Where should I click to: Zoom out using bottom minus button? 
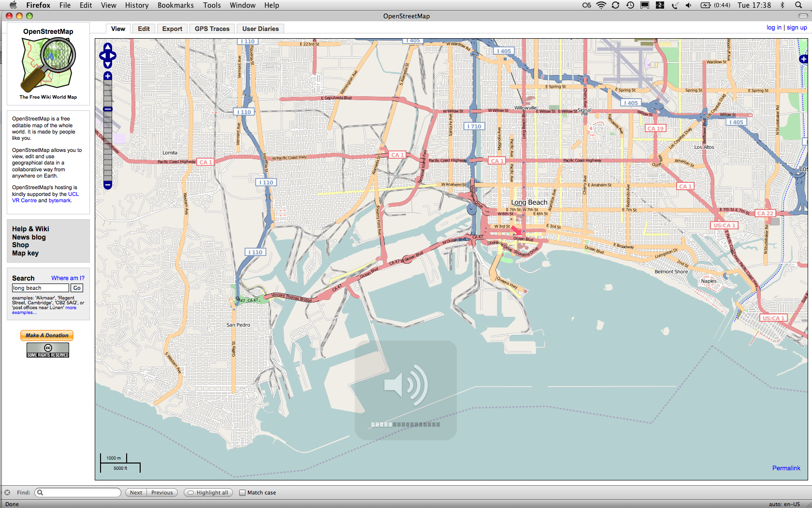click(x=108, y=185)
